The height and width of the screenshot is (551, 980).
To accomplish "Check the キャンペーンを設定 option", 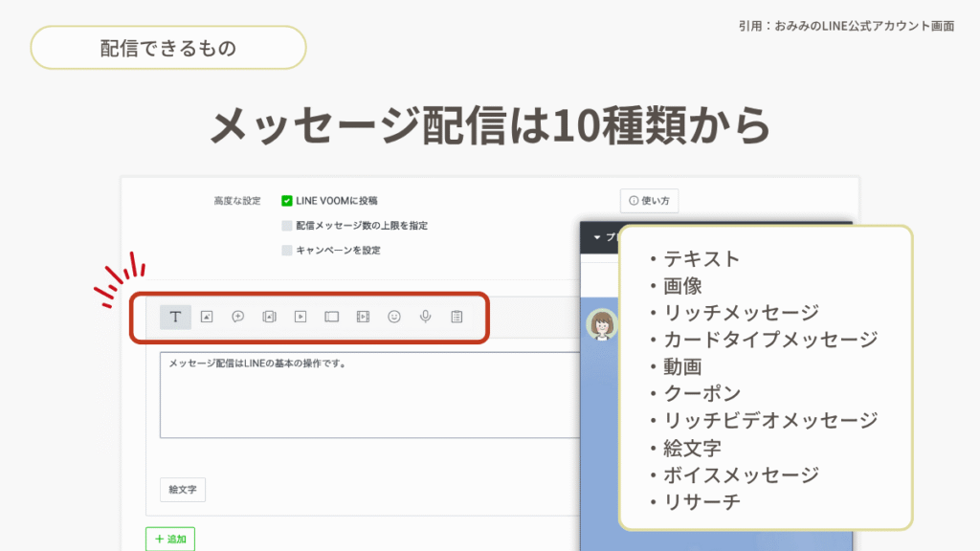I will coord(287,251).
